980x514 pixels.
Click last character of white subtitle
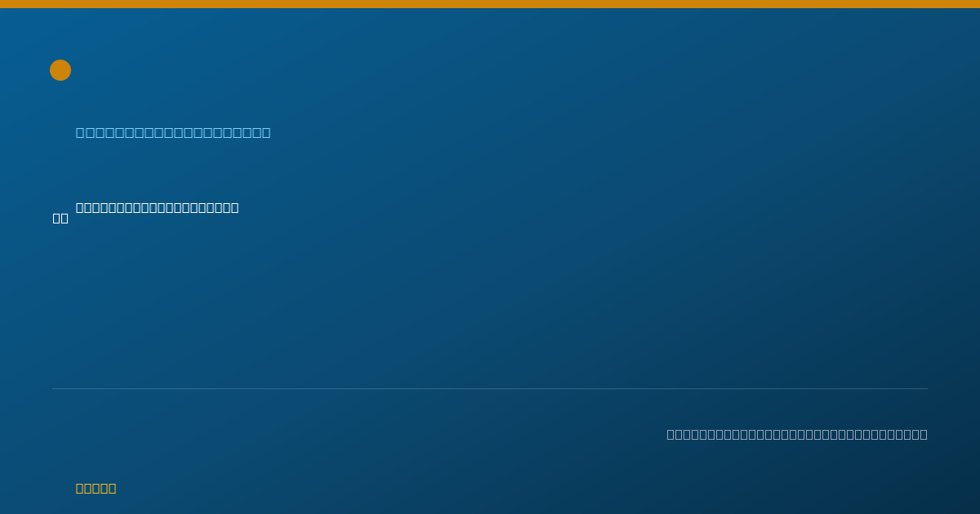tap(234, 207)
